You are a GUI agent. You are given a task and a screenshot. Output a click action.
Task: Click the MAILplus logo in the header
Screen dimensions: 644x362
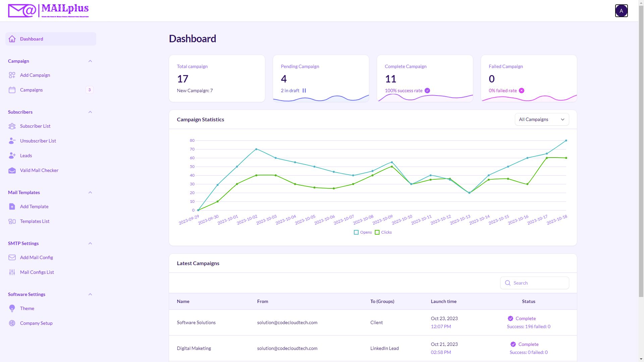[x=48, y=11]
